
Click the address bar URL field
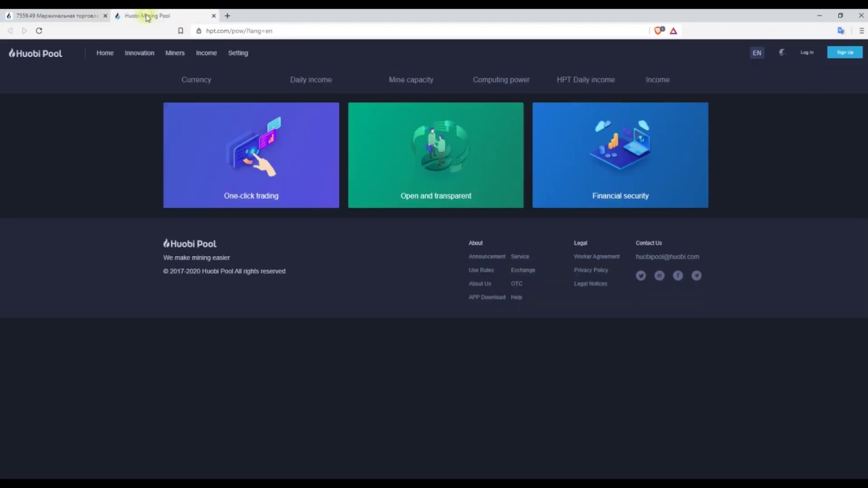coord(420,30)
